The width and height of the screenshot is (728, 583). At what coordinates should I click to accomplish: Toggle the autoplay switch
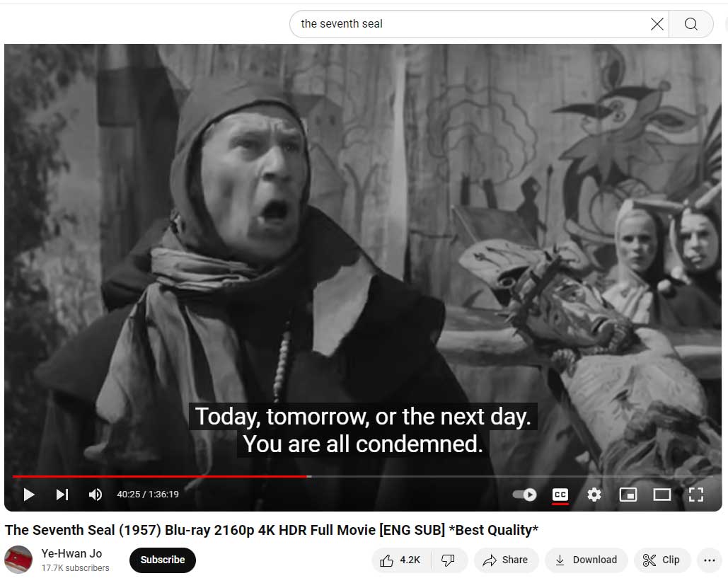point(525,495)
